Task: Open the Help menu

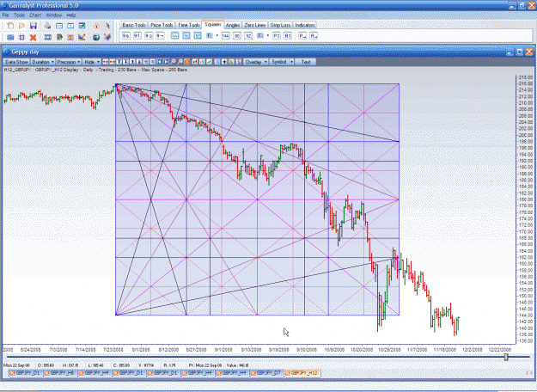Action: (x=71, y=15)
